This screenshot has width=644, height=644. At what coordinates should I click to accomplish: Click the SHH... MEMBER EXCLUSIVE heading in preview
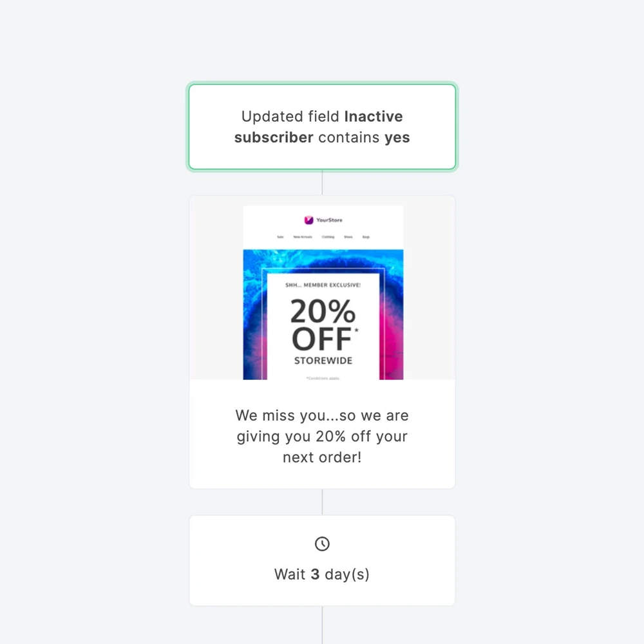323,285
